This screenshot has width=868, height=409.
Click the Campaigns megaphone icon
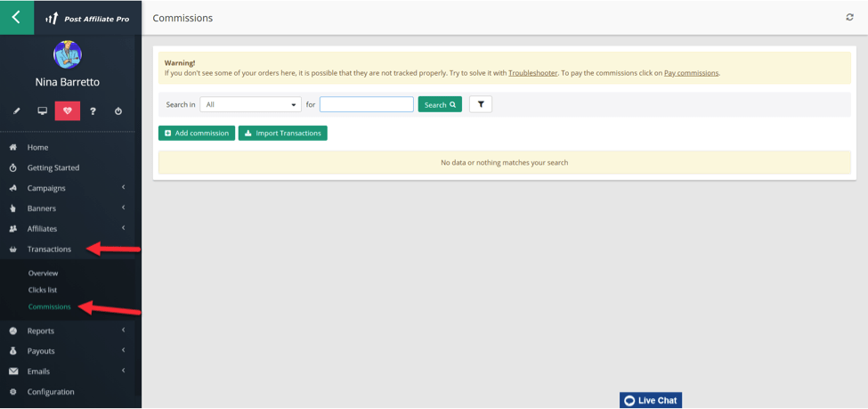coord(13,188)
